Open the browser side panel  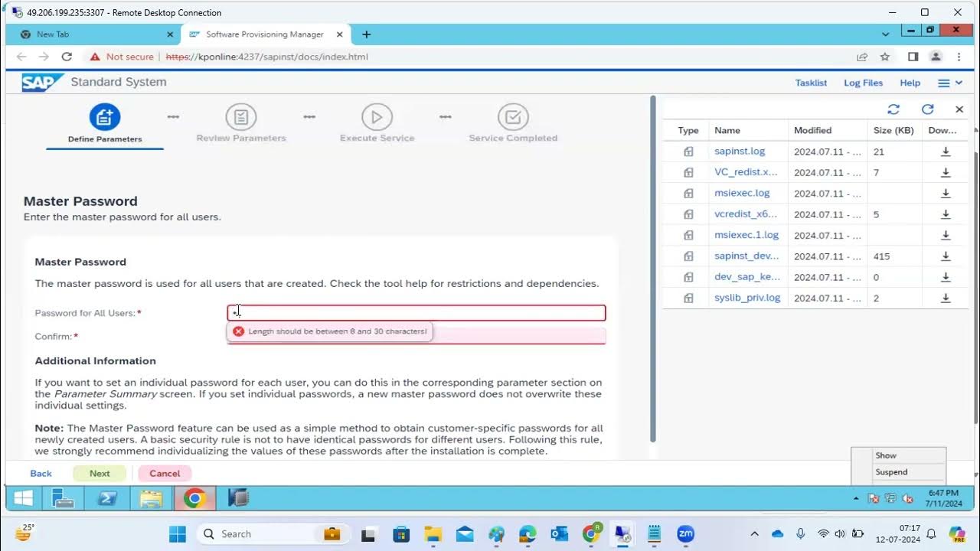[913, 57]
